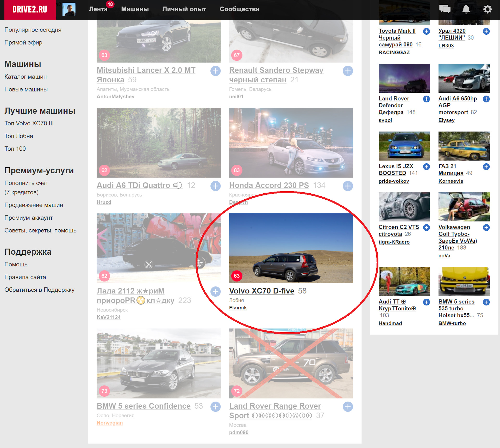Open the Volvo XC70 D-five link
500x448 pixels.
coord(261,291)
